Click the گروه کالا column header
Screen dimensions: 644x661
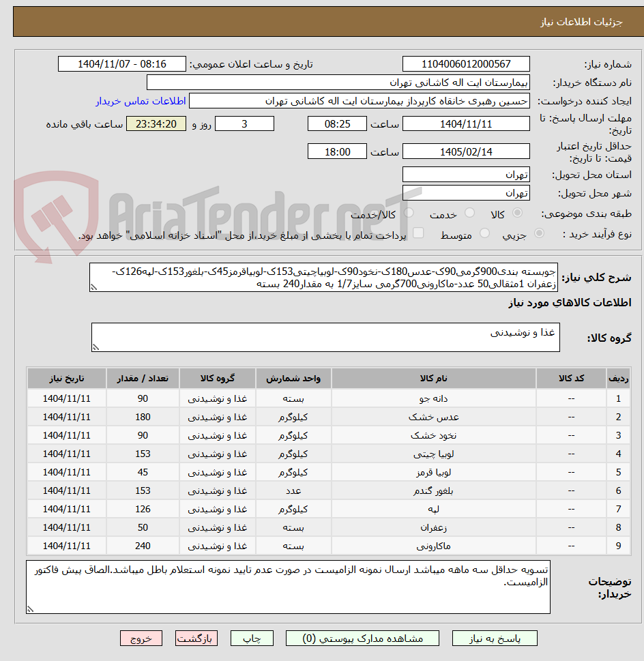click(x=218, y=378)
